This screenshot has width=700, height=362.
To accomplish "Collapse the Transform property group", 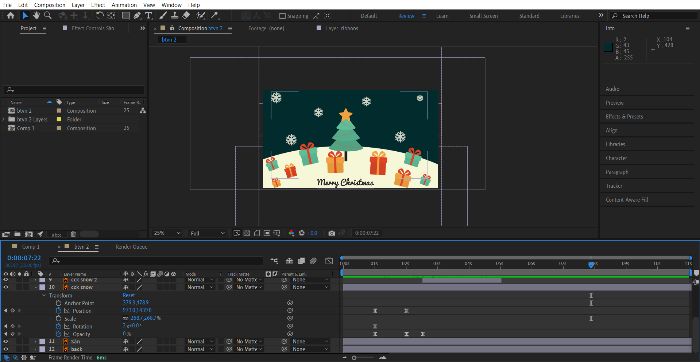I will (x=44, y=295).
